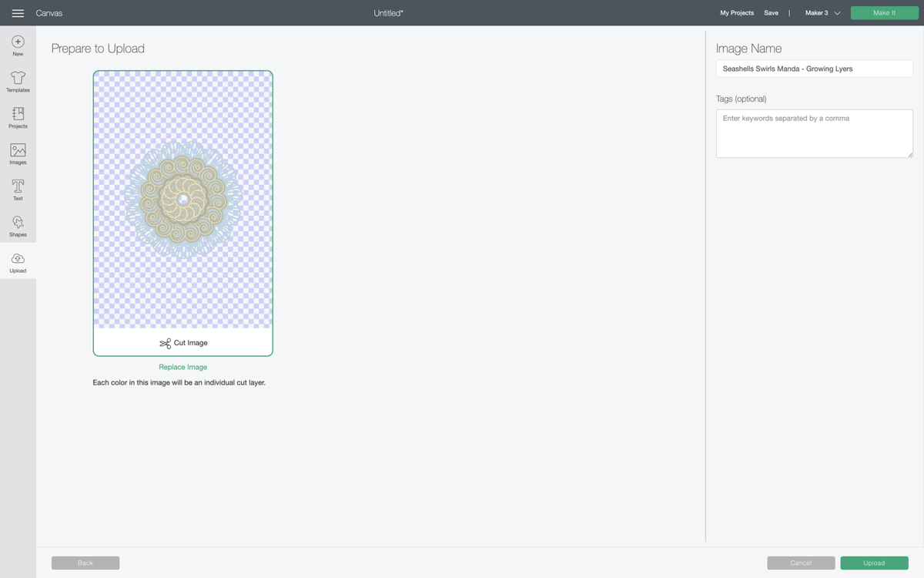
Task: Open the Shapes tool icon
Action: click(x=18, y=222)
